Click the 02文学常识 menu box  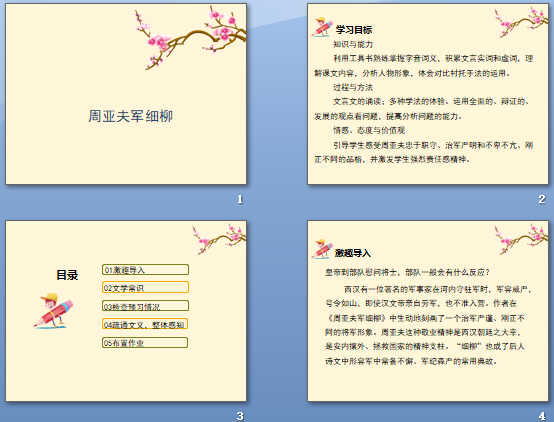145,287
